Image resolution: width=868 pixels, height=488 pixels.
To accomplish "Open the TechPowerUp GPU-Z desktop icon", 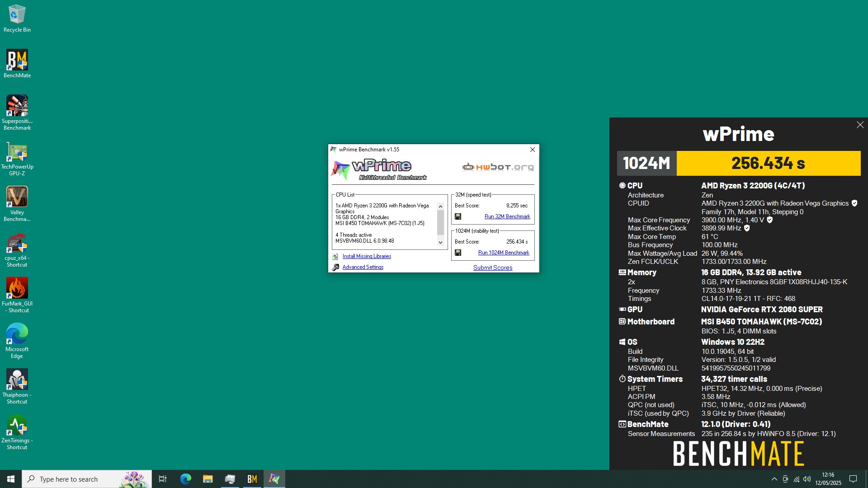I will tap(17, 159).
